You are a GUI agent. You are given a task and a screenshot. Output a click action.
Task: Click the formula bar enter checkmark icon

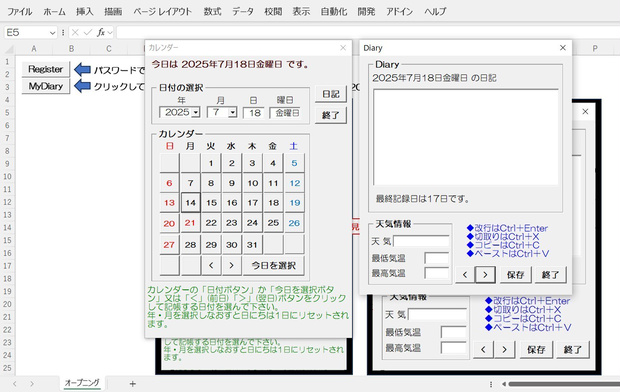(x=88, y=32)
